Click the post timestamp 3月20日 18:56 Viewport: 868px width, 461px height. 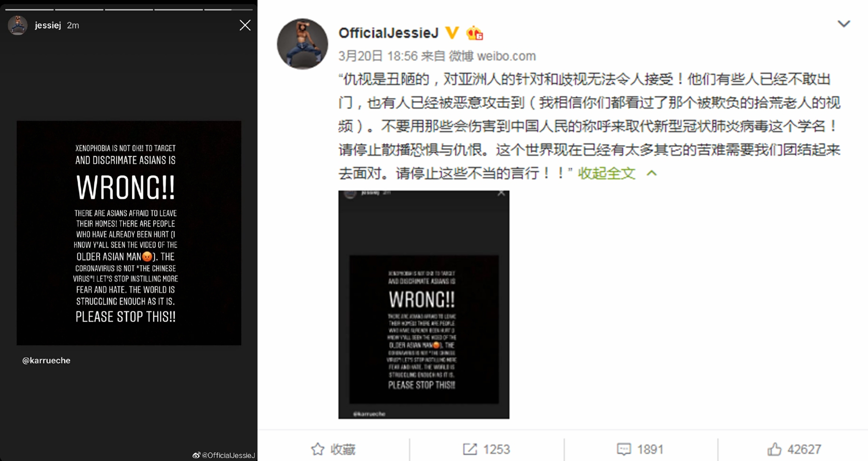(378, 56)
